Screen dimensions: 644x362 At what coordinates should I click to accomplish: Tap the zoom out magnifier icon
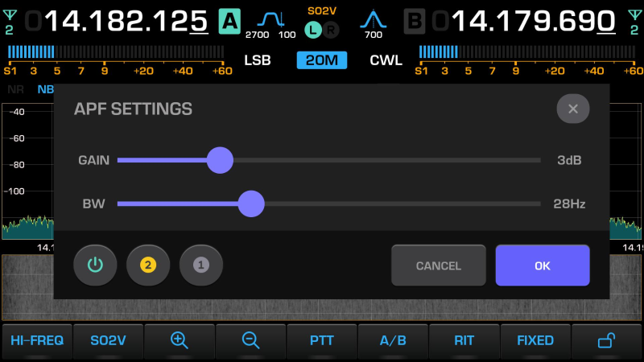(x=250, y=340)
